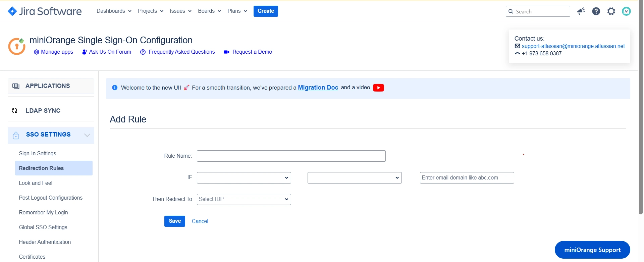Screen dimensions: 644x262
Task: Click the YouTube video icon in banner
Action: click(x=378, y=88)
